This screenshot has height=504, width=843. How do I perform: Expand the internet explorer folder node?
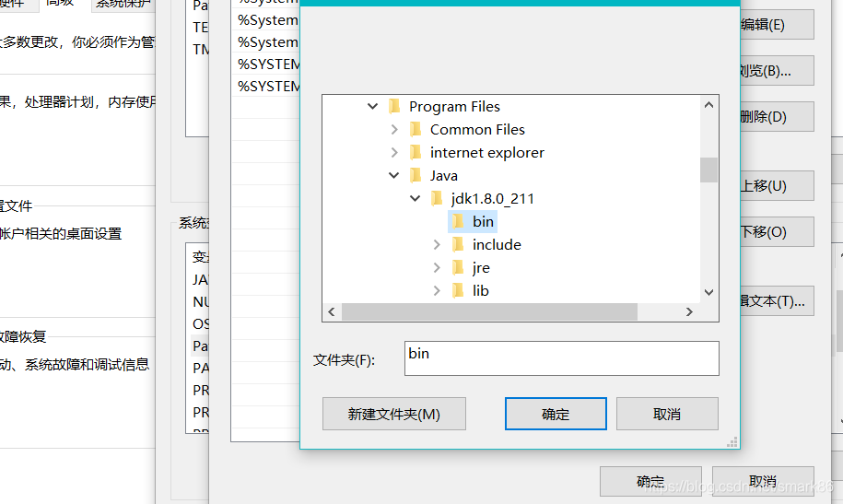point(394,153)
